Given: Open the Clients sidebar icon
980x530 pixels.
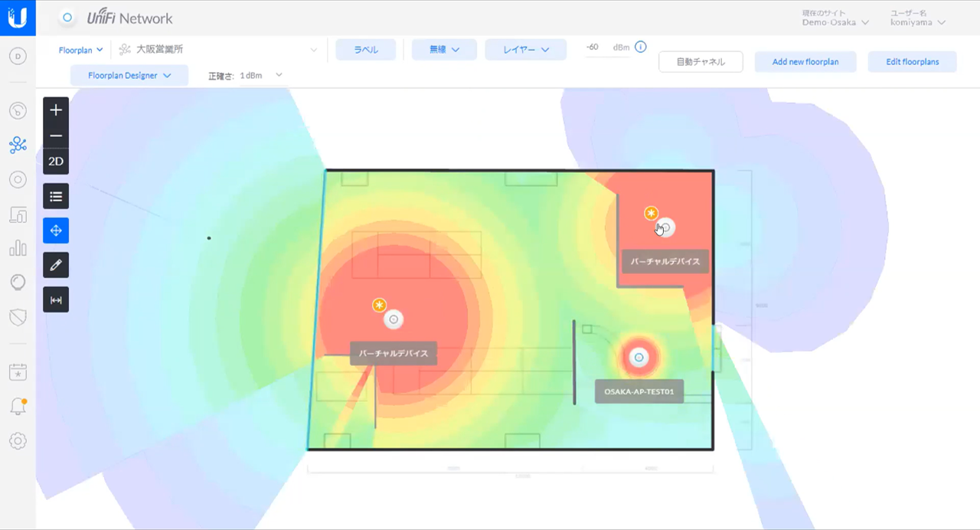Looking at the screenshot, I should coord(18,214).
